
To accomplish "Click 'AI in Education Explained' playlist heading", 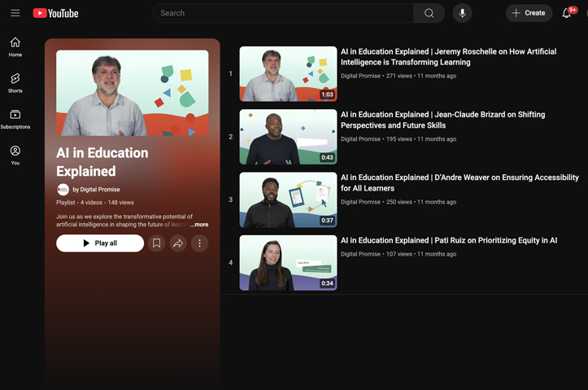I will point(102,162).
